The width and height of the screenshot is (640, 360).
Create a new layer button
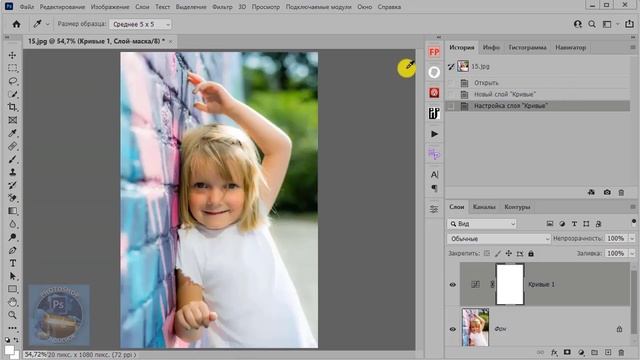608,352
